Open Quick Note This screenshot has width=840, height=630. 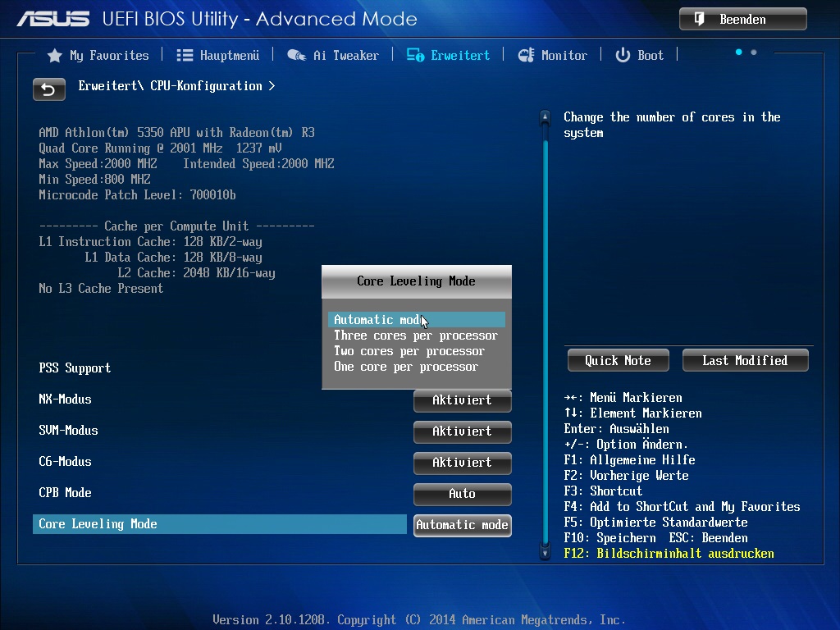[619, 361]
